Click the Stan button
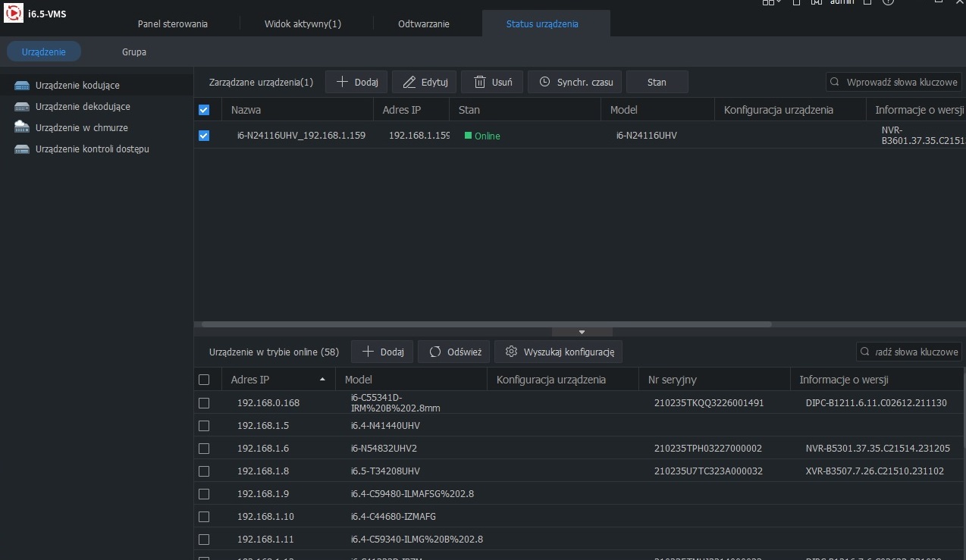The width and height of the screenshot is (966, 560). 657,82
